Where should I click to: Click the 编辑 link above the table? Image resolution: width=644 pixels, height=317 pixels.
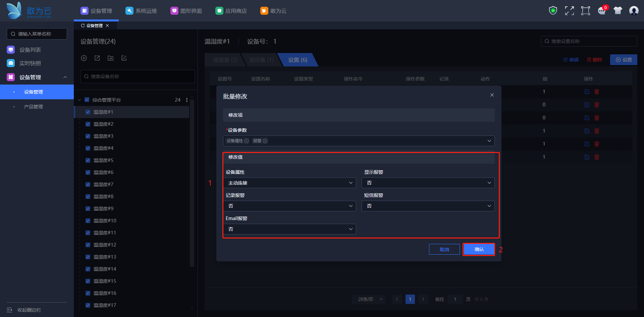[571, 60]
